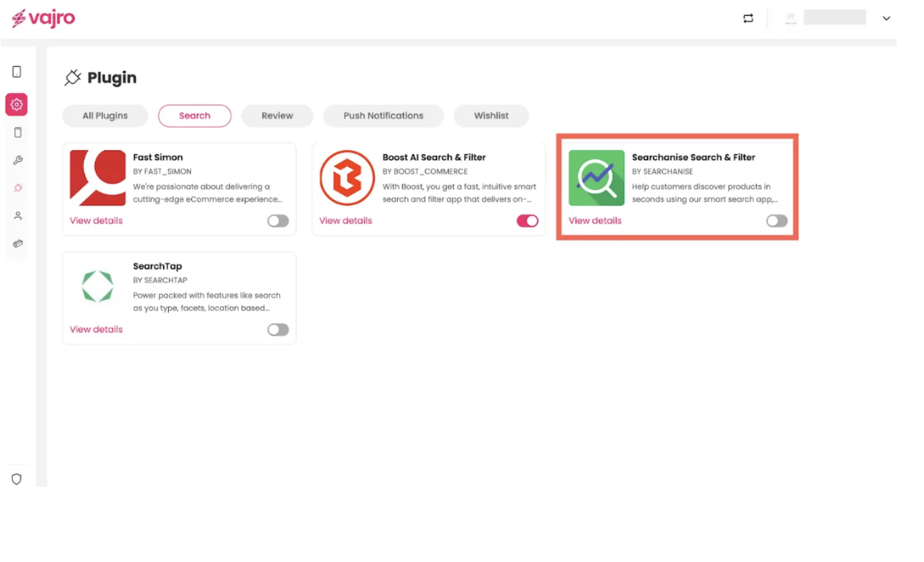The height and width of the screenshot is (562, 924).
Task: Click the Searchanise description text
Action: (705, 193)
